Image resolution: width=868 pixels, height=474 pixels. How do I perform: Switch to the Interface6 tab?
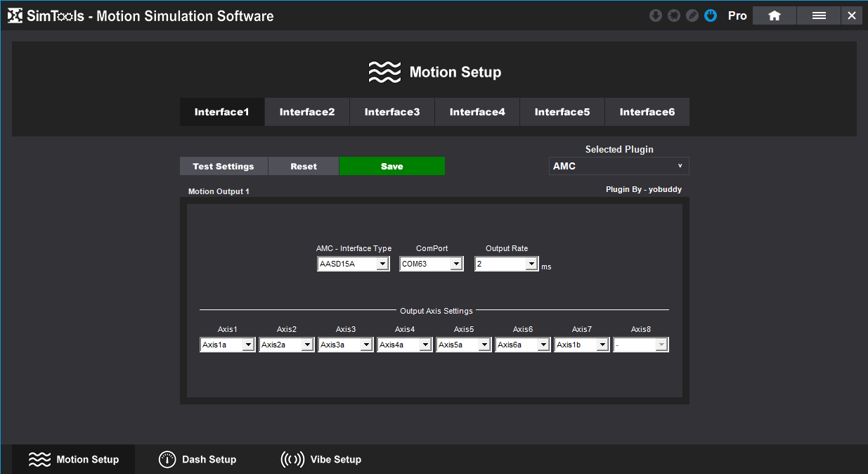pos(647,112)
